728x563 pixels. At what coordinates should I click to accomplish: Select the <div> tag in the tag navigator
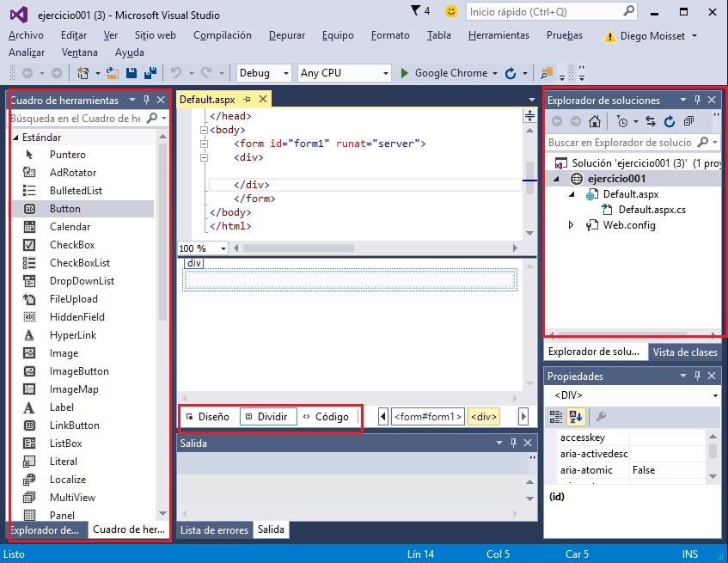tap(484, 417)
